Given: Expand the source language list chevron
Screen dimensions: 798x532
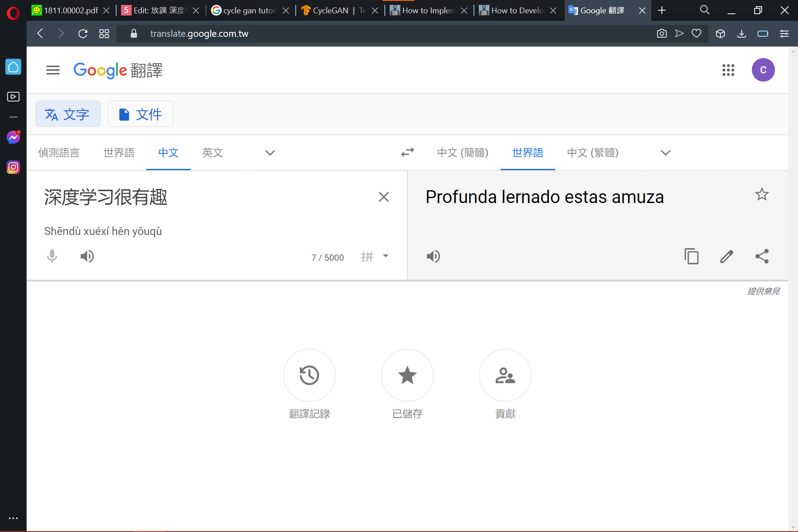Looking at the screenshot, I should pyautogui.click(x=270, y=153).
